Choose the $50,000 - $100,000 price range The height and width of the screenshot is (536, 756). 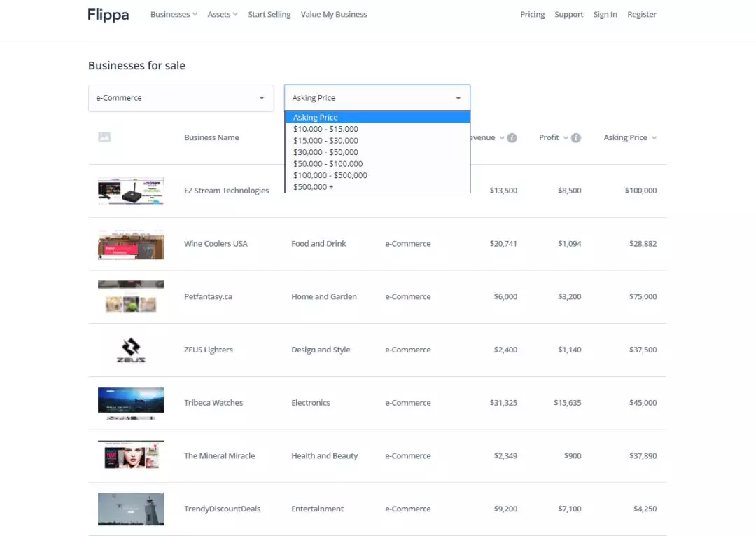point(328,164)
